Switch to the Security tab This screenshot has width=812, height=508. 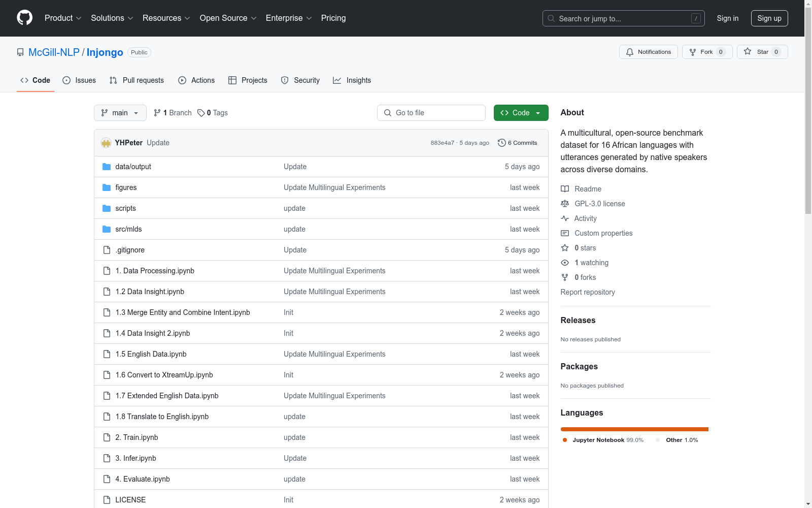(300, 80)
